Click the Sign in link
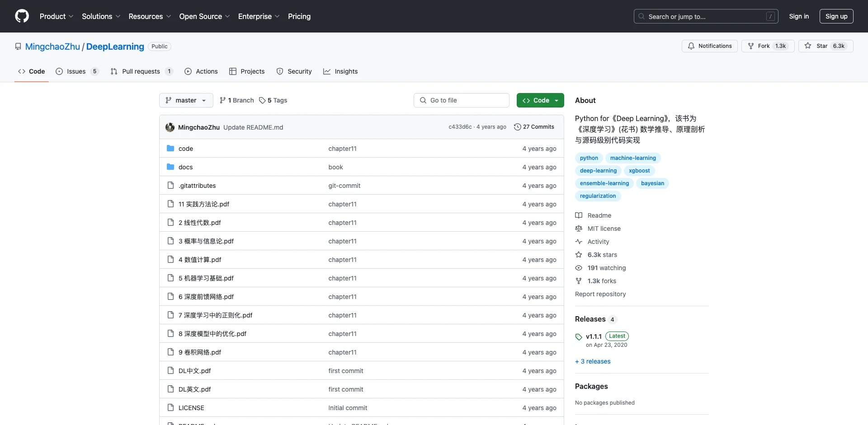Screen dimensions: 868x425 [799, 16]
